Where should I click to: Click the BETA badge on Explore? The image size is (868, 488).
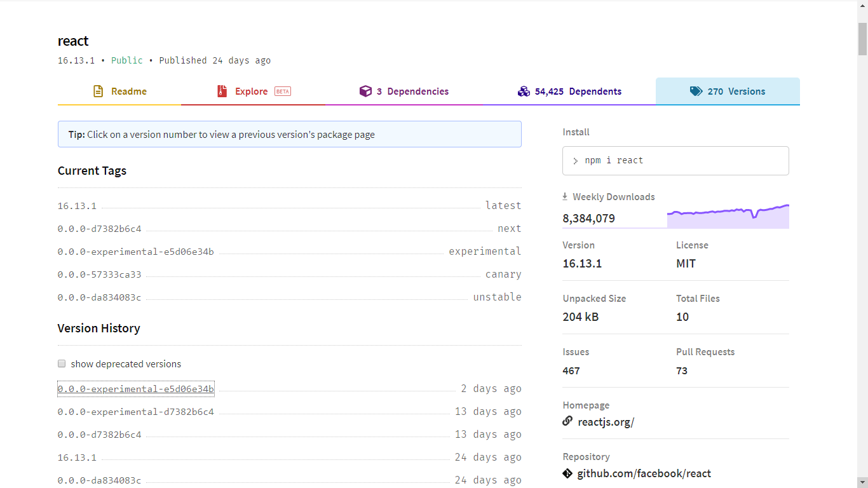tap(283, 91)
